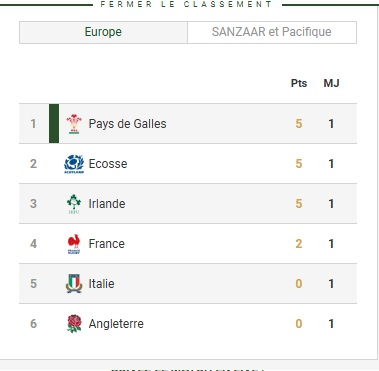Click the Irlande shamrock logo

74,204
